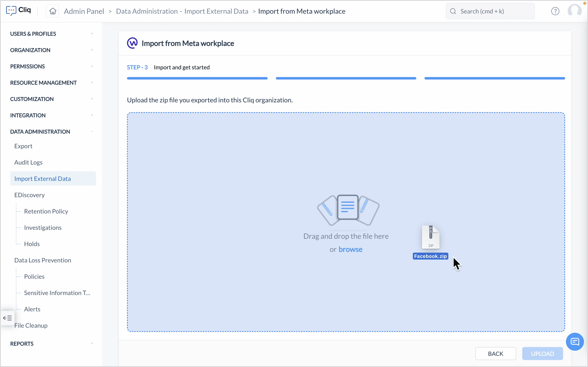Click the browse link

coord(350,249)
